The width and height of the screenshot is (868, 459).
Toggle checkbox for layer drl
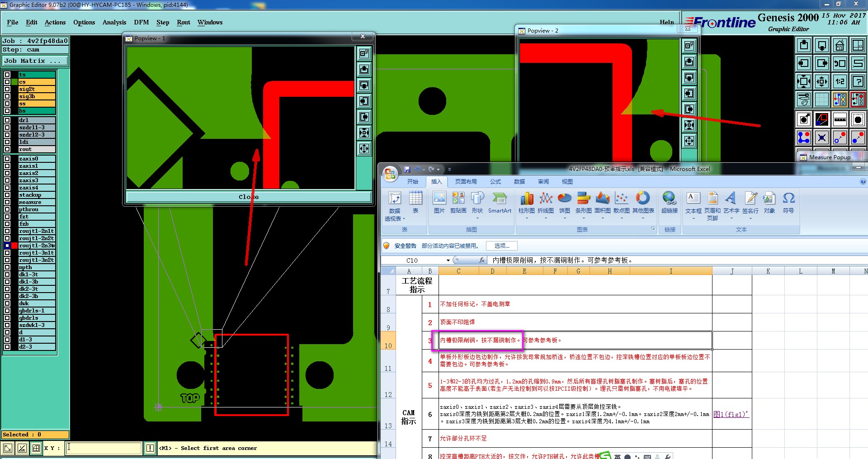pyautogui.click(x=7, y=120)
